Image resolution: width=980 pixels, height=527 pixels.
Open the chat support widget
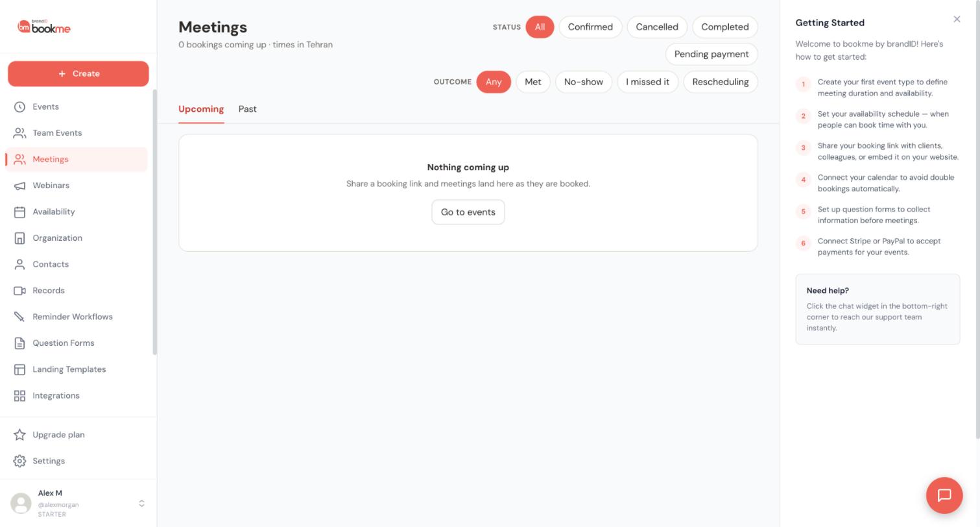click(x=944, y=495)
